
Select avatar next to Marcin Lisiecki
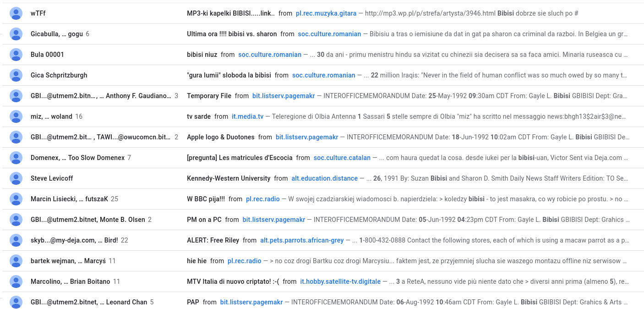(16, 199)
